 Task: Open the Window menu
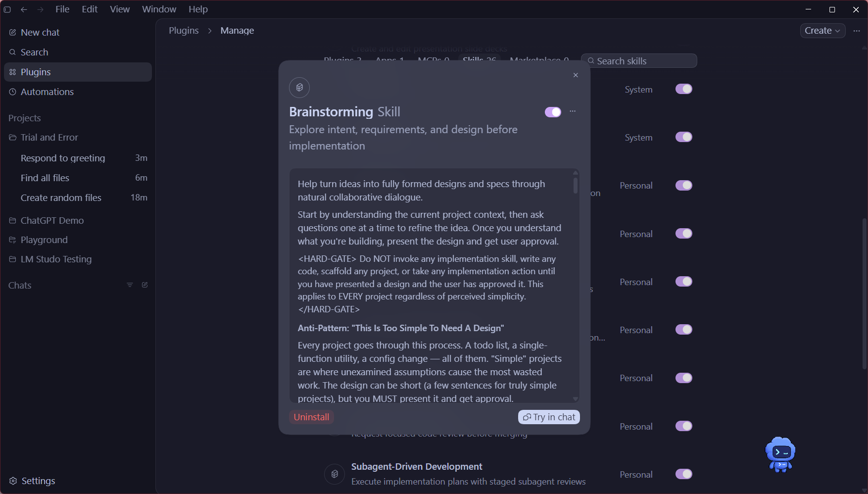click(x=159, y=9)
